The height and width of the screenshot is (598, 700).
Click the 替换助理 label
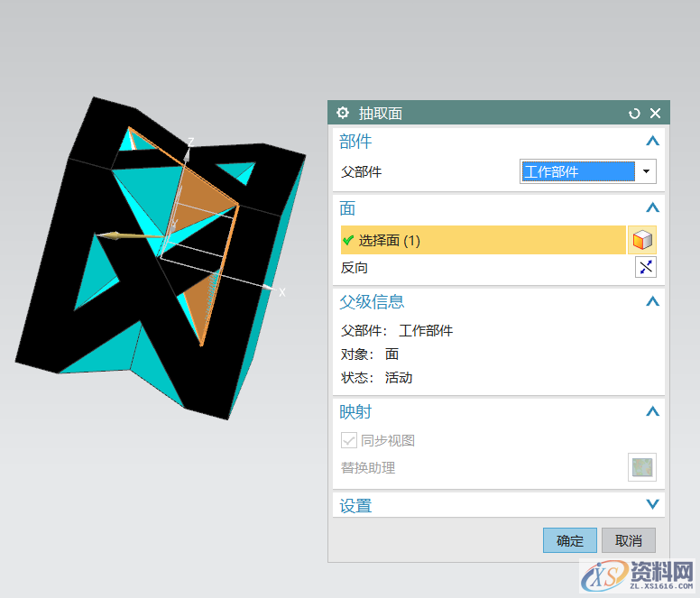pos(368,468)
